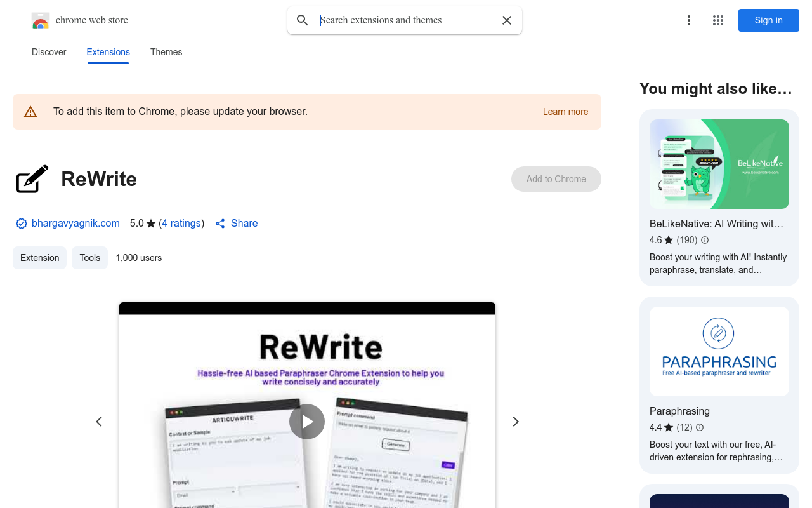Open the Google apps grid
Viewport: 812px width, 508px height.
(x=718, y=20)
